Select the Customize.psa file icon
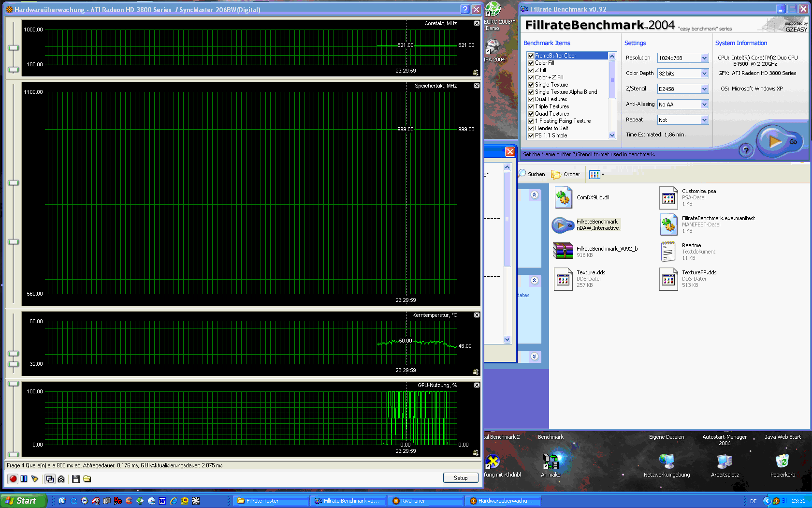Screen dimensions: 812x508 pos(669,198)
